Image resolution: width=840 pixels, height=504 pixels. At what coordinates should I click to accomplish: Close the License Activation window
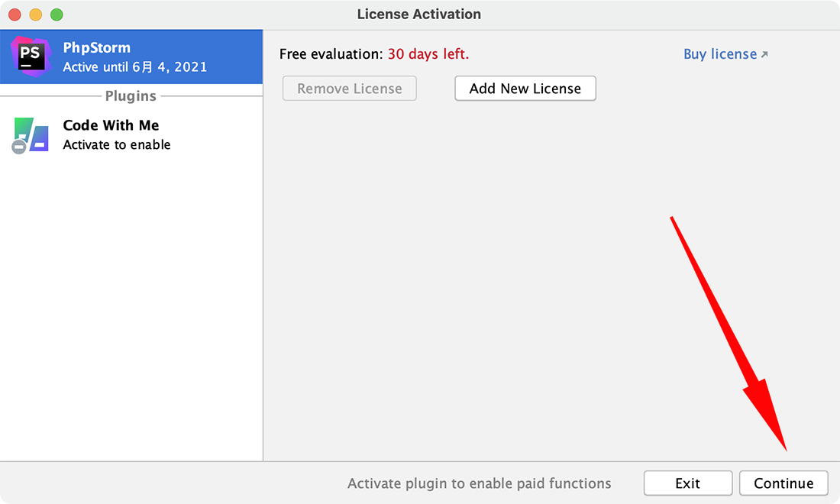(x=15, y=15)
